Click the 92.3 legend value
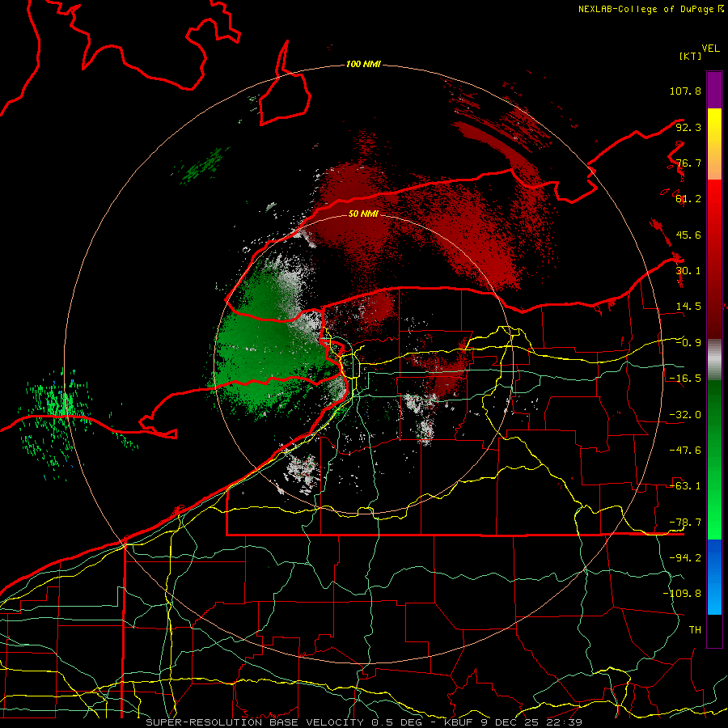Image resolution: width=728 pixels, height=728 pixels. (688, 127)
